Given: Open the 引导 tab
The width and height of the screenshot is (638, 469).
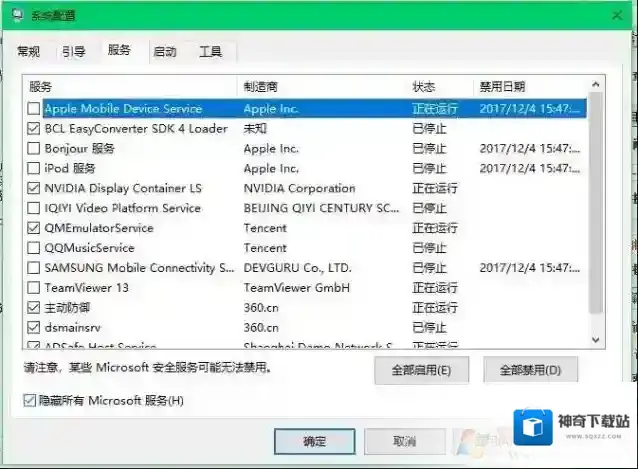Looking at the screenshot, I should 73,52.
